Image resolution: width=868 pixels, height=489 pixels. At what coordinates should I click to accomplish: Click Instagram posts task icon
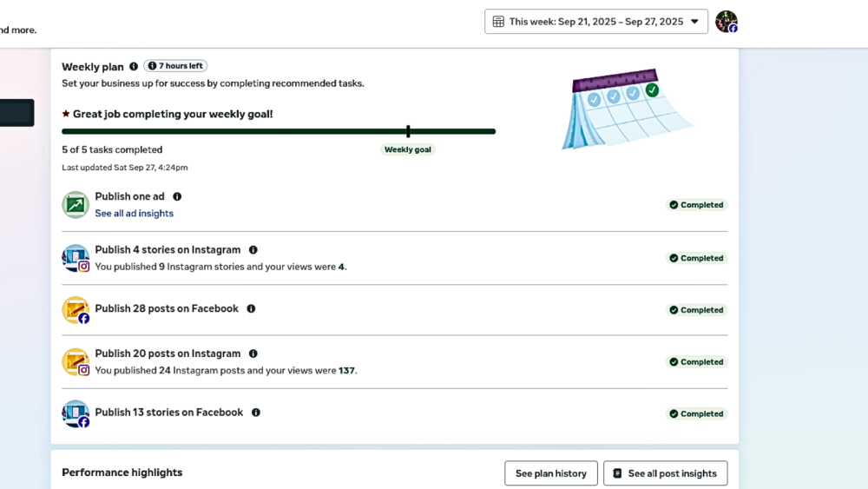coord(76,362)
